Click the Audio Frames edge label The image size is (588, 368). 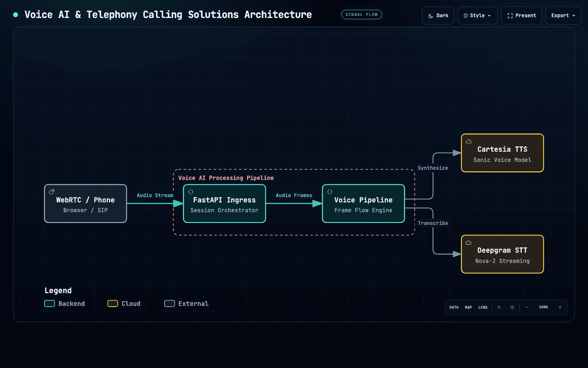pyautogui.click(x=294, y=195)
